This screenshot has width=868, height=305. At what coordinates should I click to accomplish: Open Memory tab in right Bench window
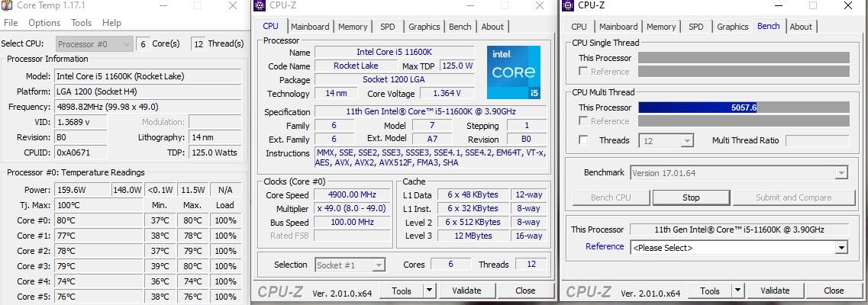click(x=661, y=27)
